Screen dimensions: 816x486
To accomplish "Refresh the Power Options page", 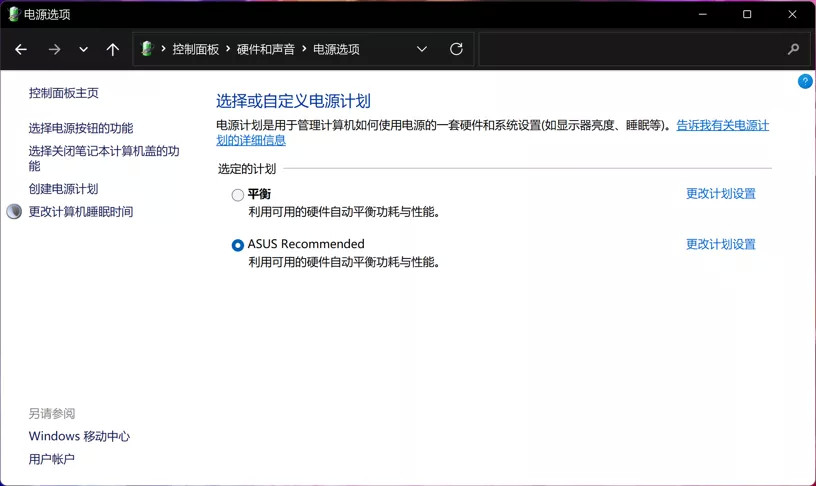I will [456, 49].
